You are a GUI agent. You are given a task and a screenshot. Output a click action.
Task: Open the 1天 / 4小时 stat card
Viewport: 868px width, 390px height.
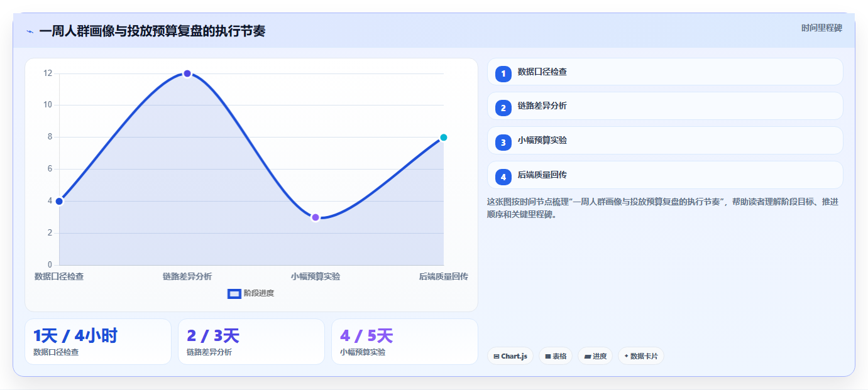98,342
